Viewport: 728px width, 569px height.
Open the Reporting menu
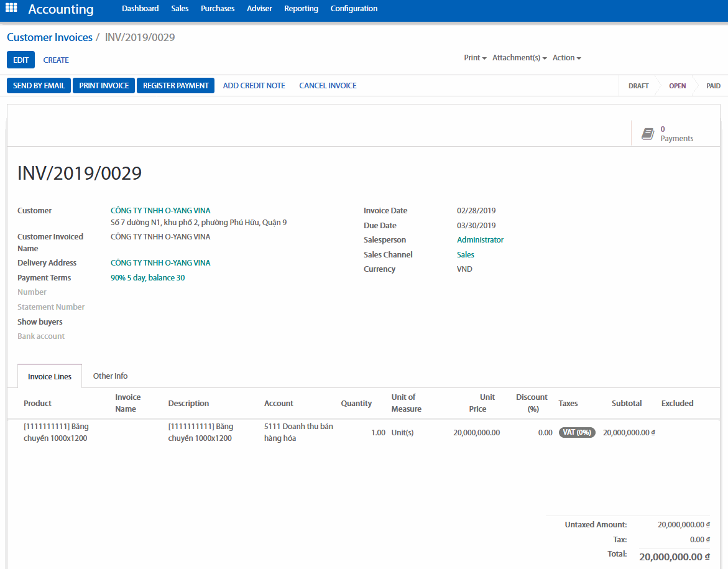pyautogui.click(x=301, y=9)
